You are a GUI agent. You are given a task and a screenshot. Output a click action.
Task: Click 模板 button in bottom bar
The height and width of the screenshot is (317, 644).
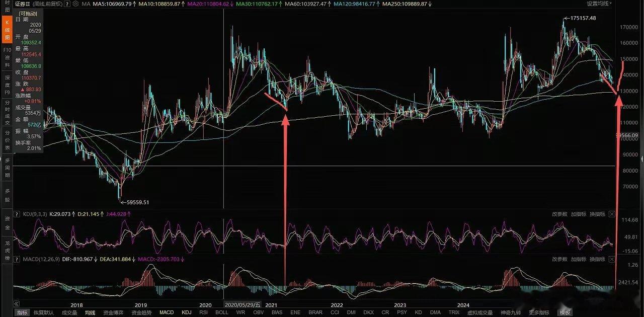tap(565, 312)
